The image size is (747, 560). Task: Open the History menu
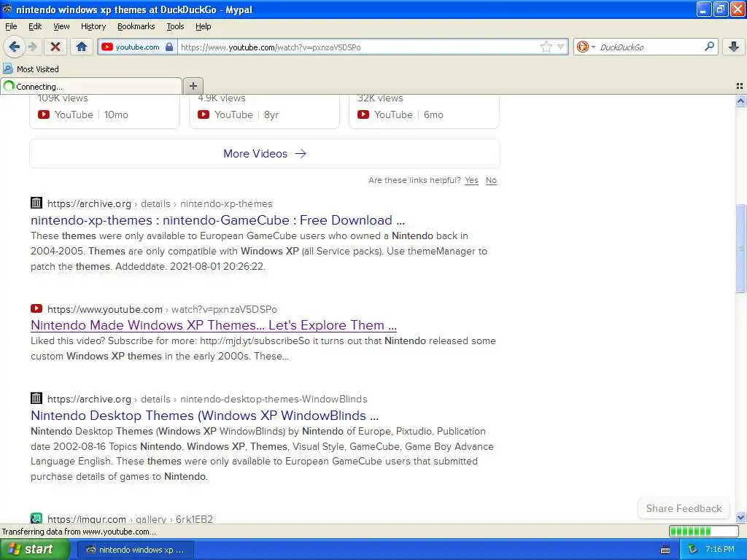pos(93,26)
